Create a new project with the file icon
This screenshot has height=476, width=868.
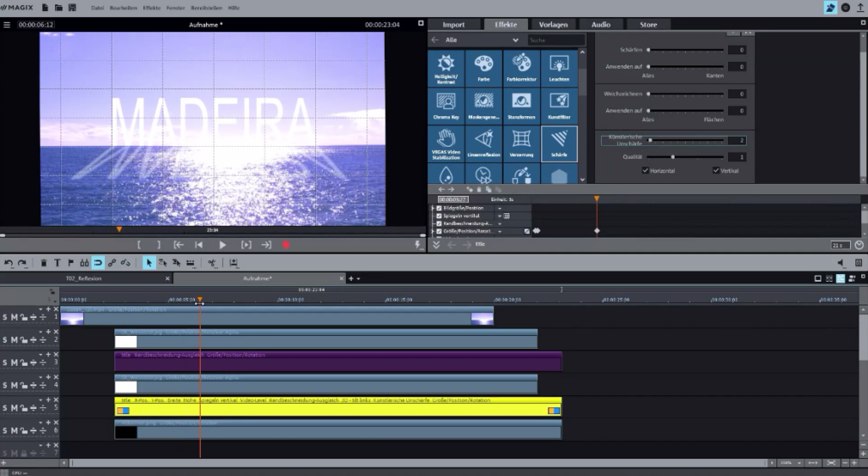tap(45, 8)
